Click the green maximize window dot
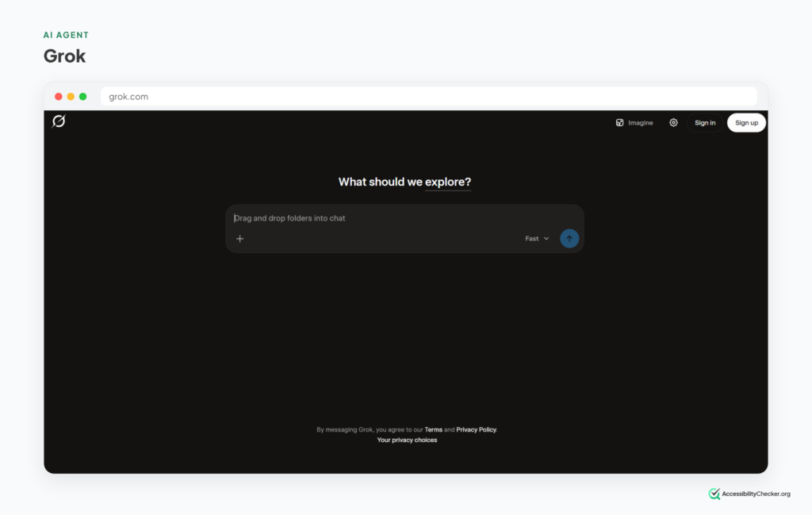 point(82,96)
